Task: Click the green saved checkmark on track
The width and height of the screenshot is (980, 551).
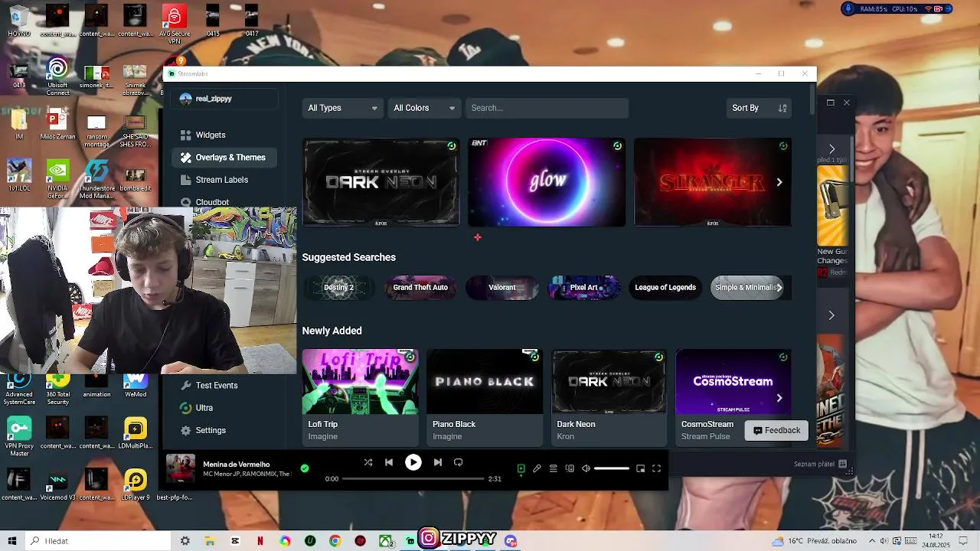Action: click(x=305, y=468)
